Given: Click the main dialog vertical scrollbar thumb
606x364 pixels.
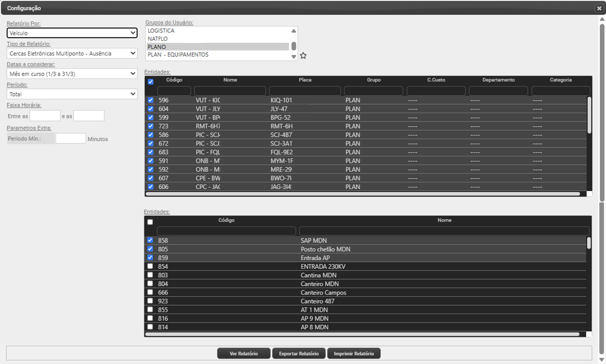Looking at the screenshot, I should point(602,113).
